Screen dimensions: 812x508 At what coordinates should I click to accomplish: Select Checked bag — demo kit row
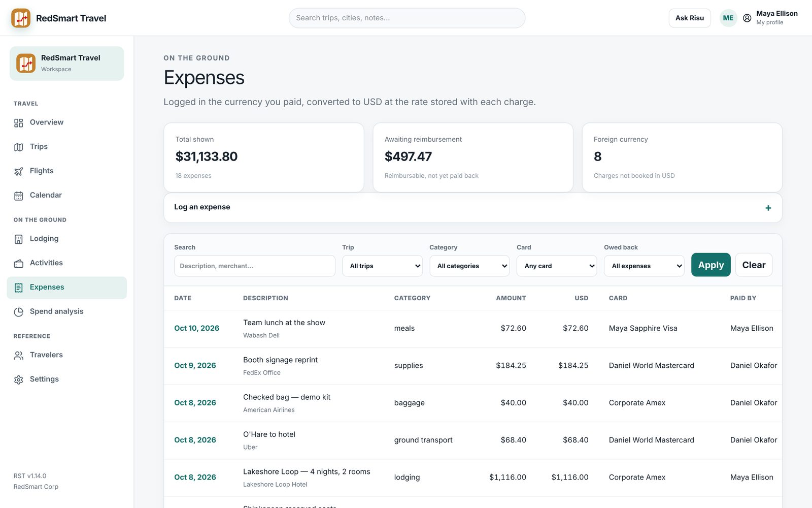(x=472, y=403)
